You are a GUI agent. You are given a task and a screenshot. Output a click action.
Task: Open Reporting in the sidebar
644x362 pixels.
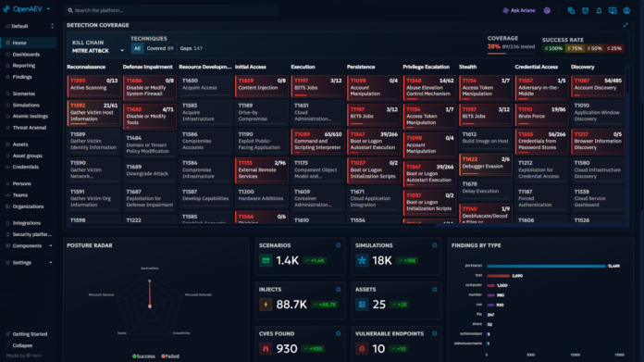[x=29, y=66]
